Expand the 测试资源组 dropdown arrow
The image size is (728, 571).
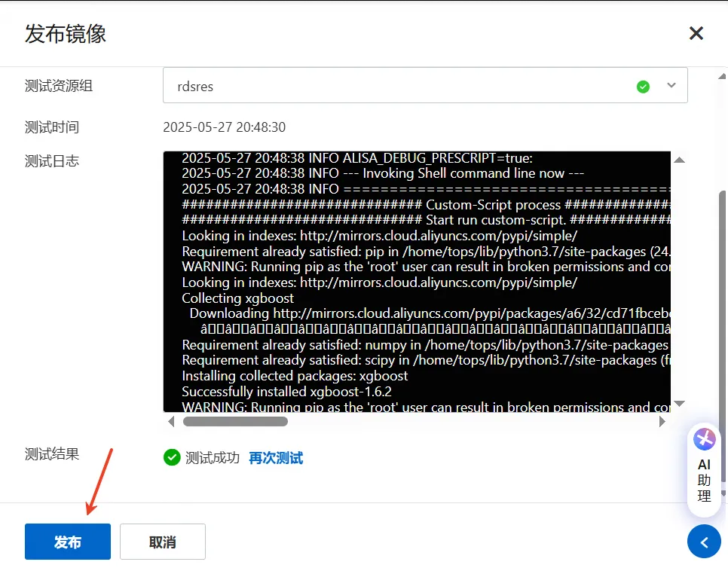[x=671, y=85]
